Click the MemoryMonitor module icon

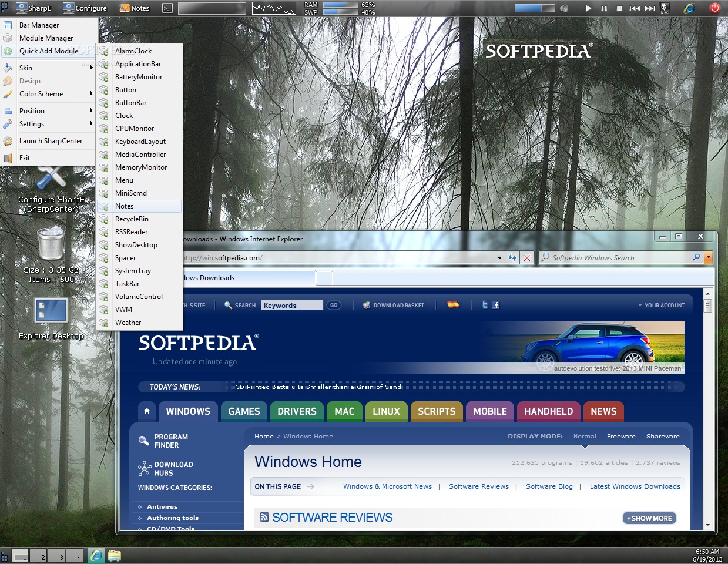coord(104,167)
